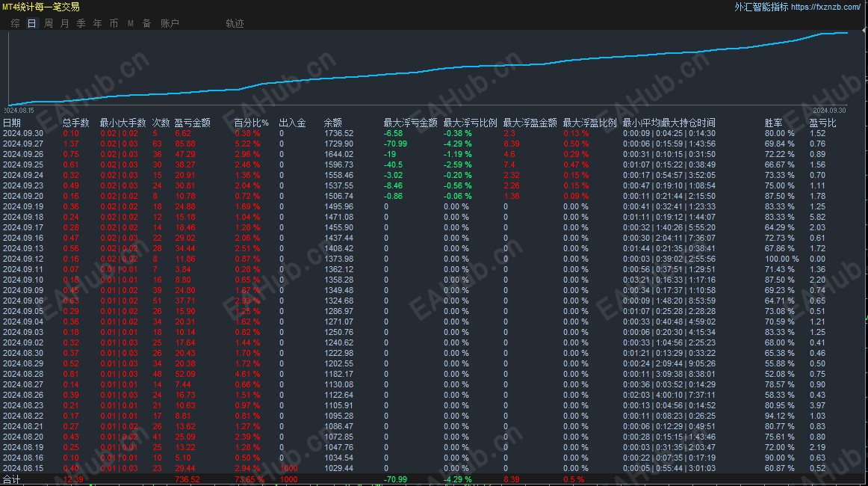Viewport: 868px width, 486px height.
Task: Click the 合计 totals row label
Action: (12, 479)
